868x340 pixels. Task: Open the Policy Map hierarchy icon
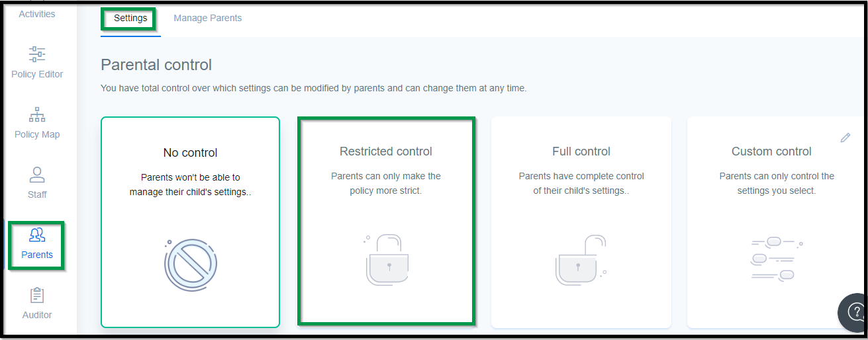[37, 114]
